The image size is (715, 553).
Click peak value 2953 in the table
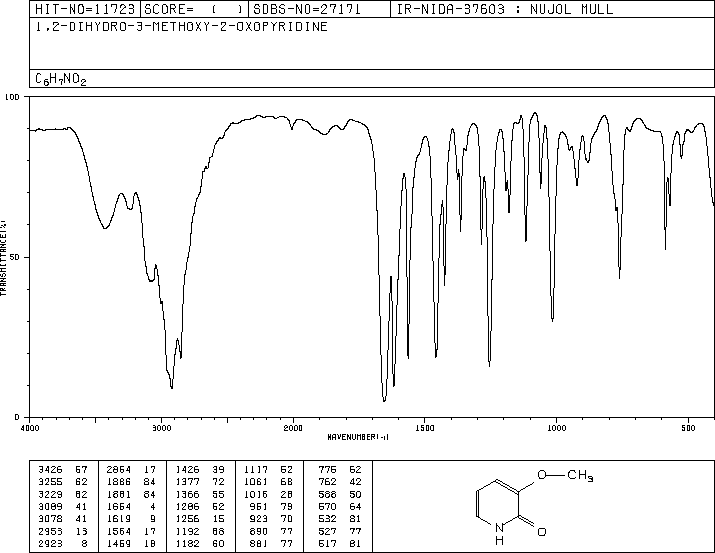click(x=50, y=531)
